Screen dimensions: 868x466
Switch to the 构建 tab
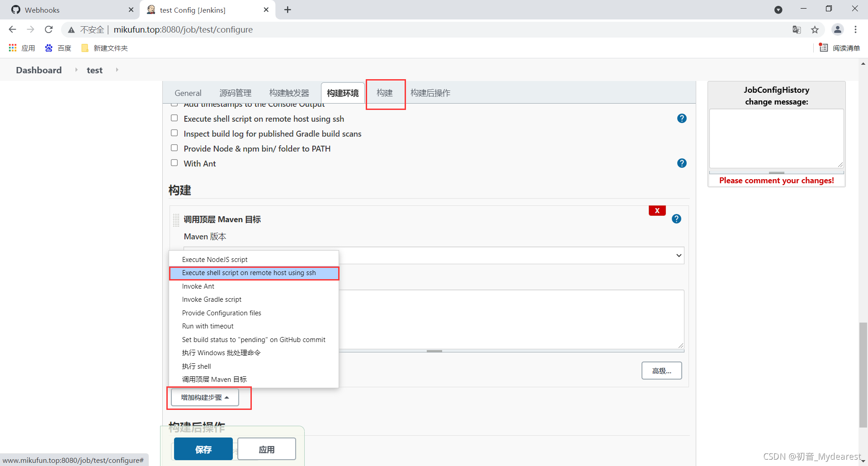(385, 93)
